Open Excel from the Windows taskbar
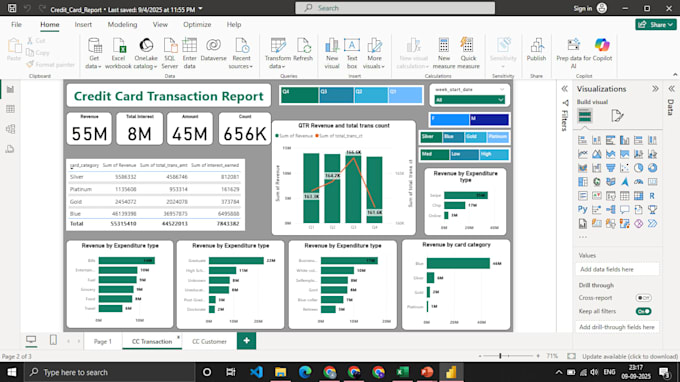The height and width of the screenshot is (382, 680). 402,372
